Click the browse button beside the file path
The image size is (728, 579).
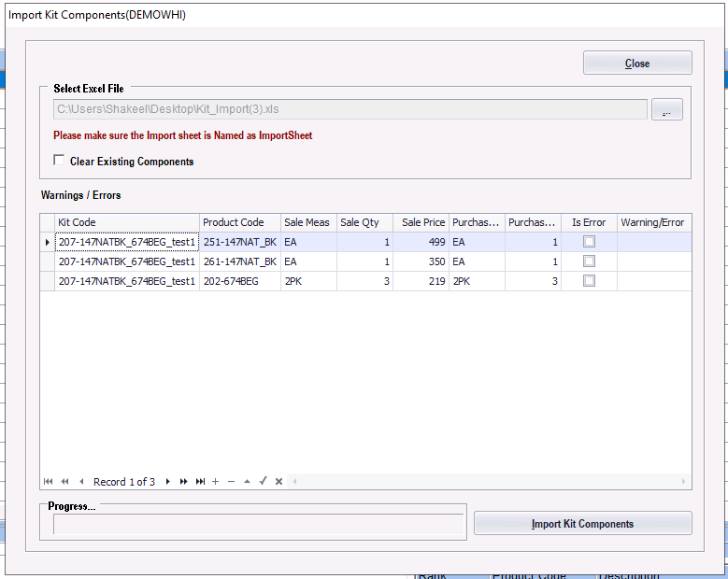[666, 110]
